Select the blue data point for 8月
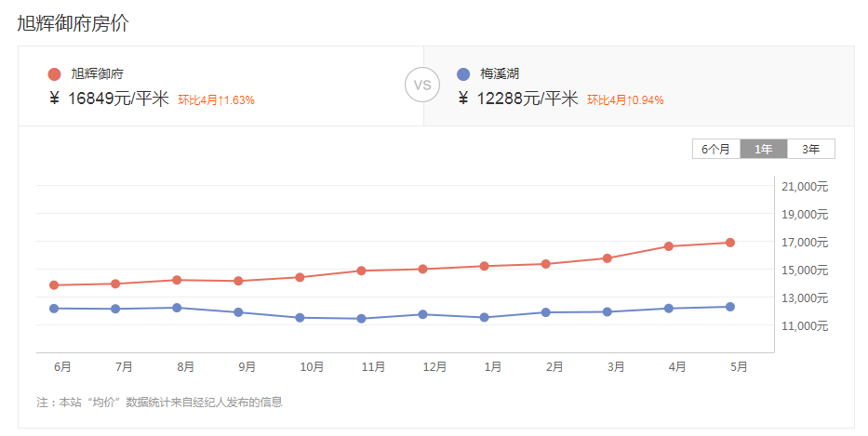868x436 pixels. (177, 308)
